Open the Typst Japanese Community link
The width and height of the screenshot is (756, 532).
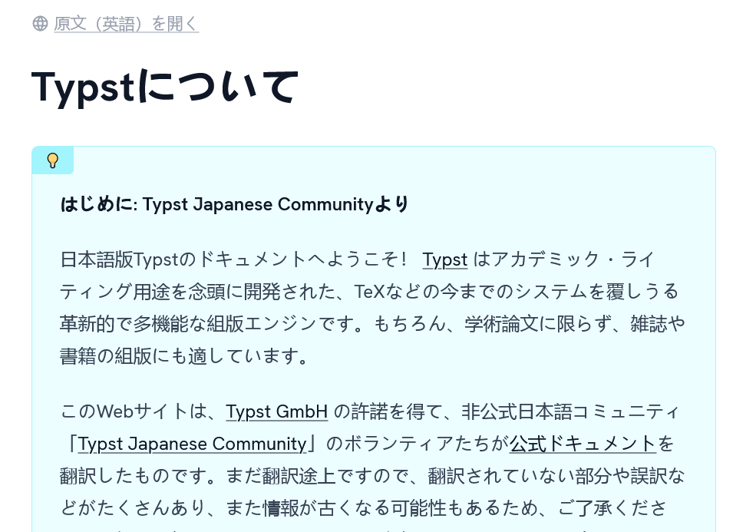(192, 444)
